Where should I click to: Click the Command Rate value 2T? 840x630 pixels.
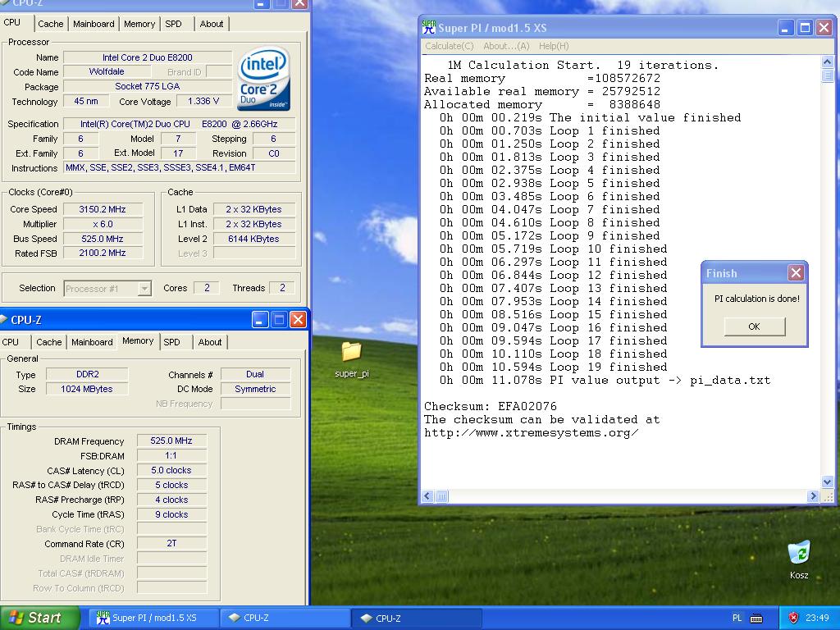(171, 543)
